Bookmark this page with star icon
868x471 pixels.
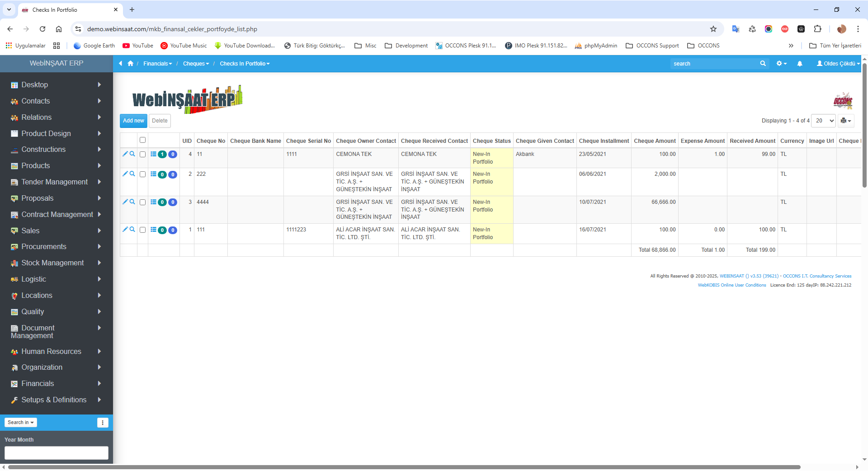(x=713, y=29)
